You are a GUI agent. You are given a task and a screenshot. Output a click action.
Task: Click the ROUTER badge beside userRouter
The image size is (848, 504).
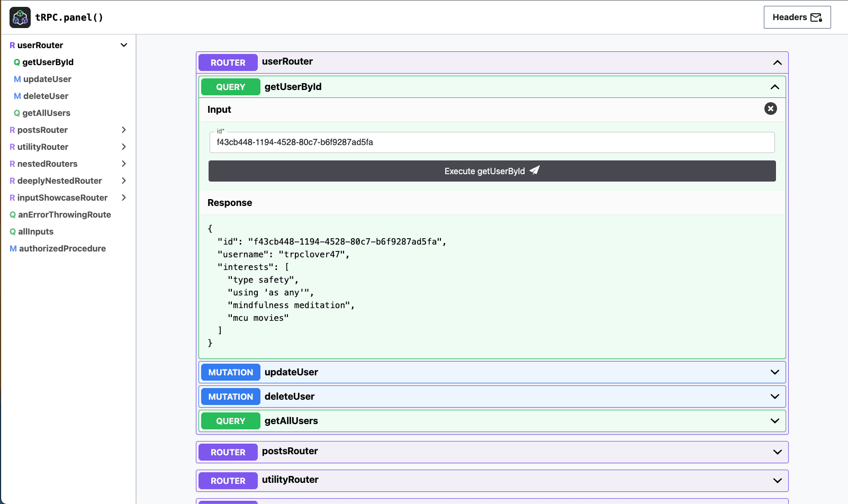[228, 62]
